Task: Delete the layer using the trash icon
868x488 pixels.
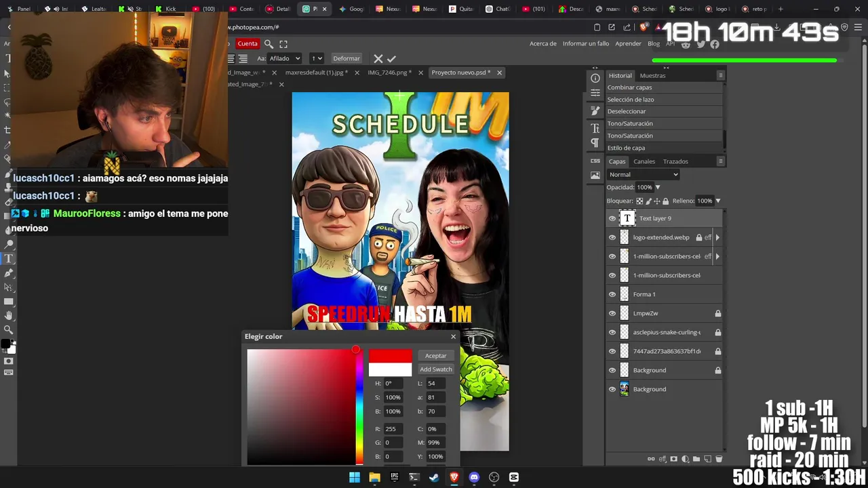Action: (719, 459)
